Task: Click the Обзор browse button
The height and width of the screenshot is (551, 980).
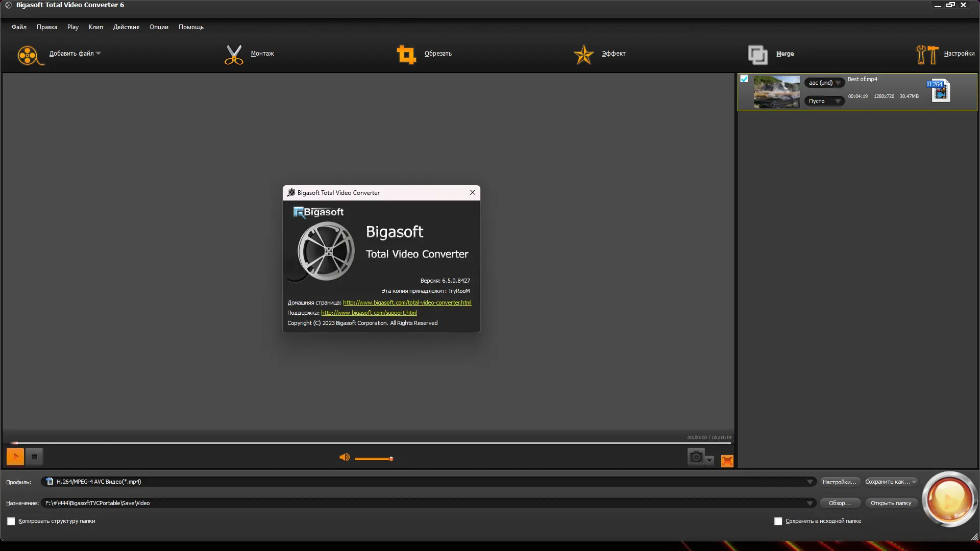Action: (x=840, y=503)
